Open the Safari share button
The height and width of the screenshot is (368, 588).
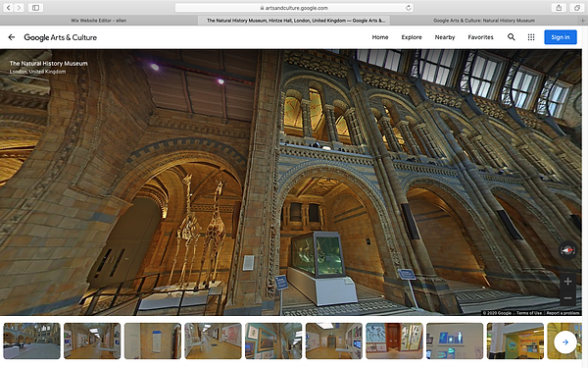(x=559, y=8)
